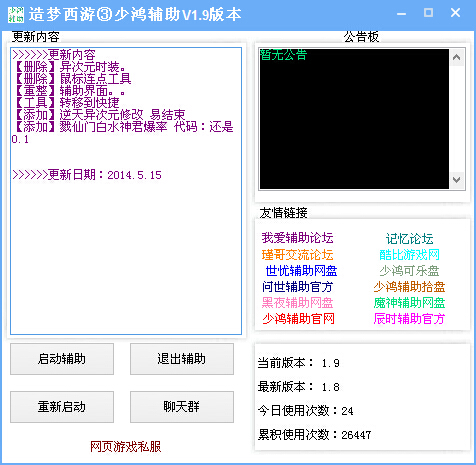This screenshot has width=476, height=465.
Task: Click the app icon in the title bar
Action: pyautogui.click(x=16, y=15)
